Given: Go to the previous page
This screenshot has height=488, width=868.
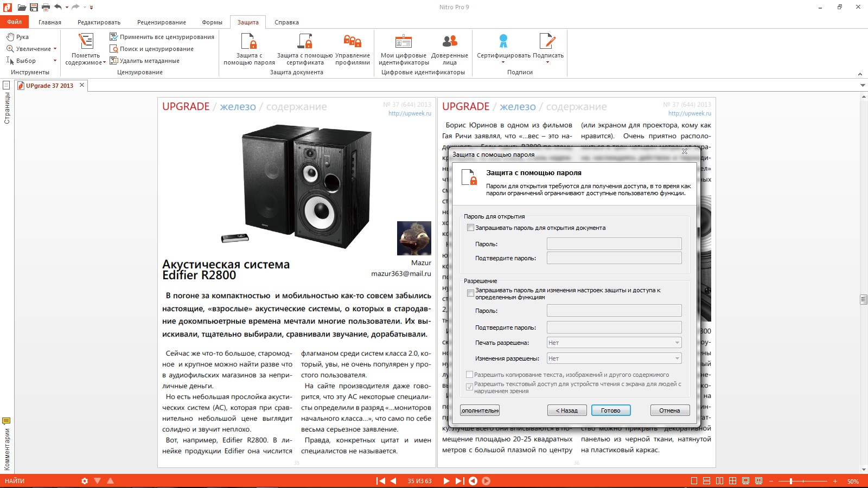Looking at the screenshot, I should pos(393,481).
